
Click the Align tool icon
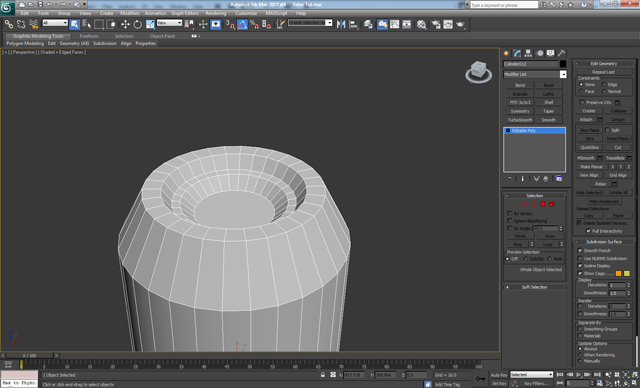(353, 24)
